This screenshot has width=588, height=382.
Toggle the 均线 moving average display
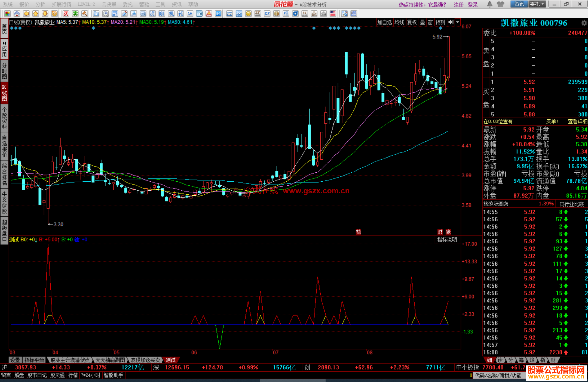(x=399, y=22)
